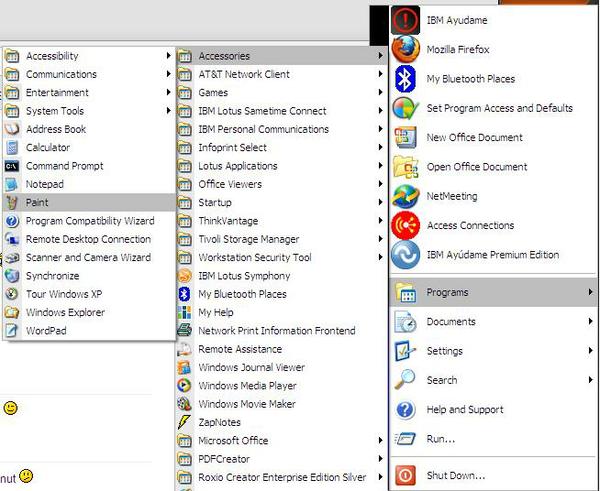Click the Documents icon
The height and width of the screenshot is (491, 600).
click(405, 321)
